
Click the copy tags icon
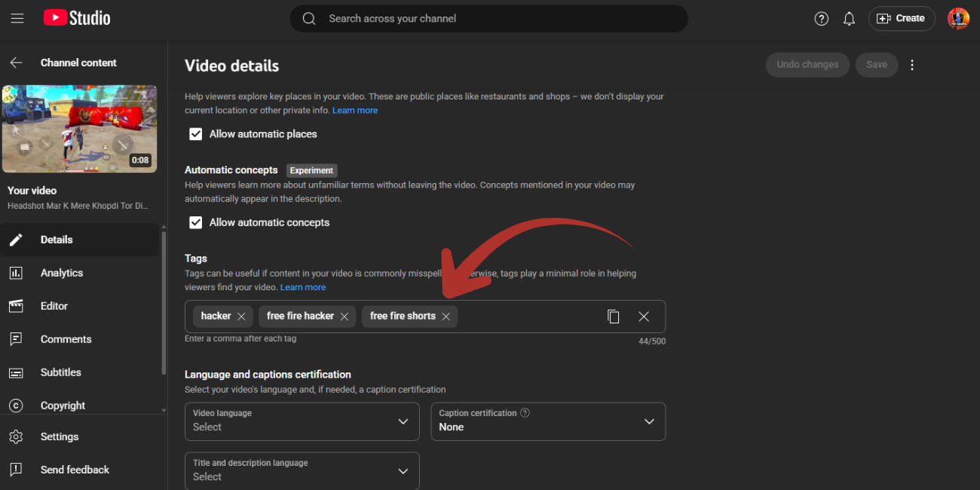614,316
